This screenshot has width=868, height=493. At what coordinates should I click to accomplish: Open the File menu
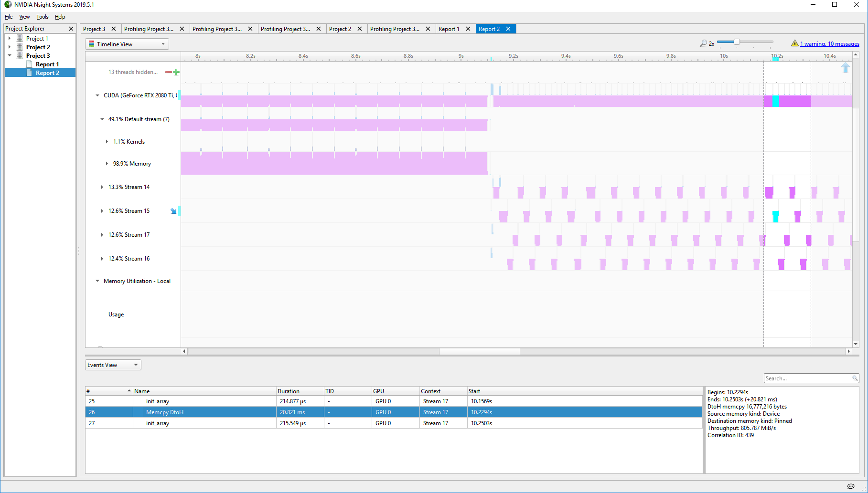pos(9,17)
